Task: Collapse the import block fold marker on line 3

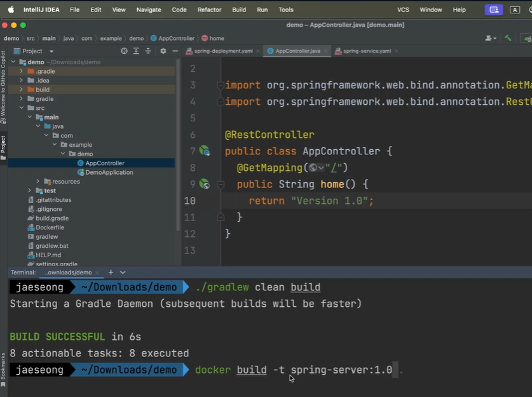Action: click(x=221, y=85)
